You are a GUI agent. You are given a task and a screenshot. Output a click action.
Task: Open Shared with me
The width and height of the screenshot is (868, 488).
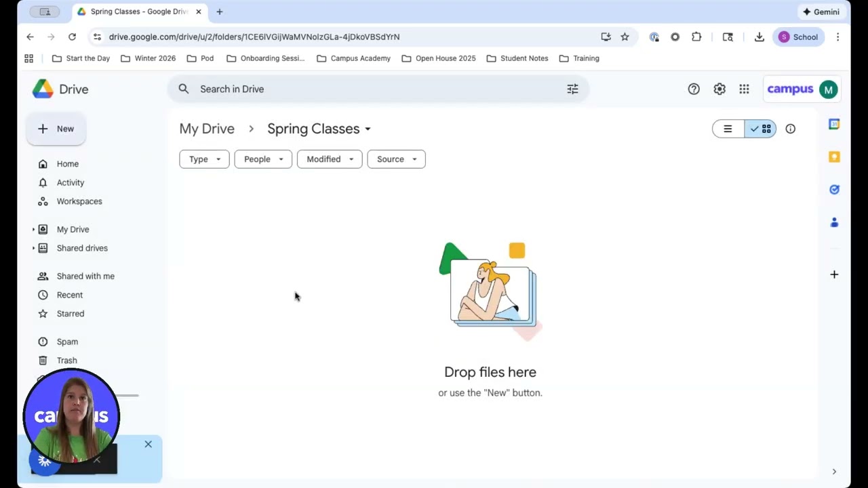point(85,277)
